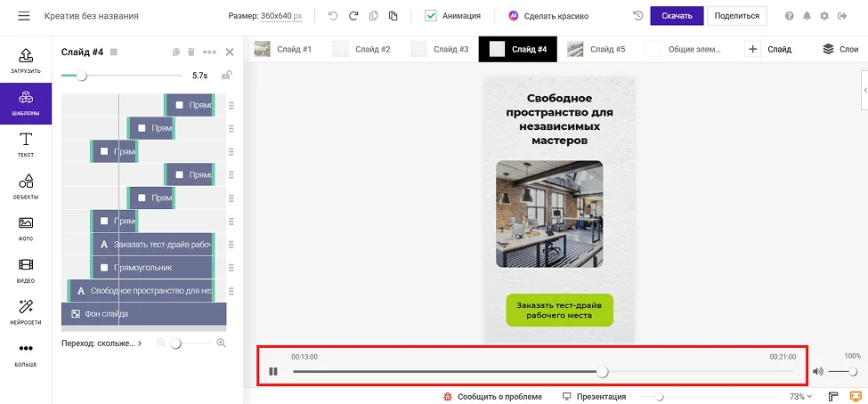
Task: Open the Загрузить upload panel
Action: tap(26, 60)
